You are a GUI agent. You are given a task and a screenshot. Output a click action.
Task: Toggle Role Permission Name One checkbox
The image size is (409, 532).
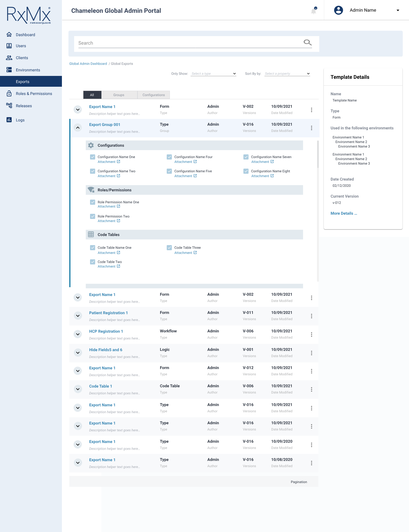click(93, 202)
